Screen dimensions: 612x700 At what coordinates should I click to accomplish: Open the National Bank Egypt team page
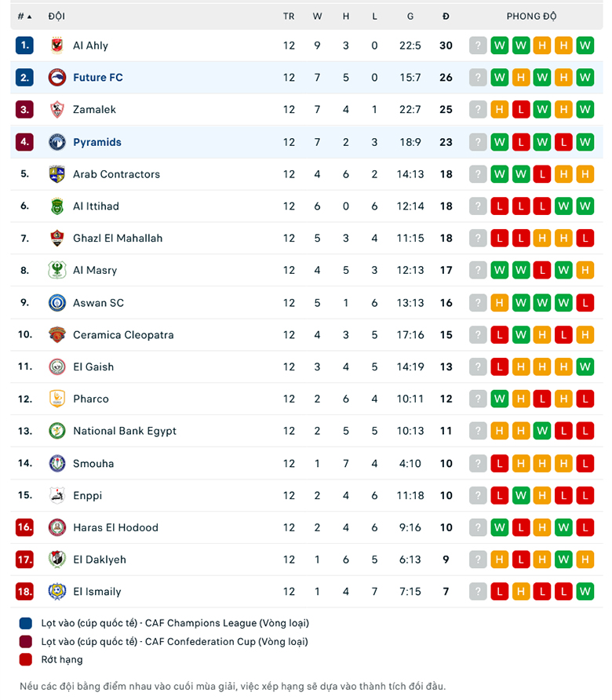125,431
